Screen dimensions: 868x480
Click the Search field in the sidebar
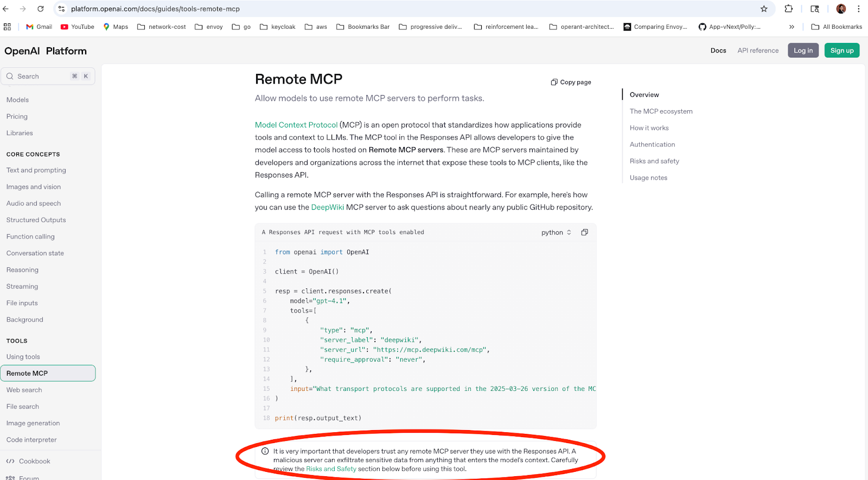[48, 76]
